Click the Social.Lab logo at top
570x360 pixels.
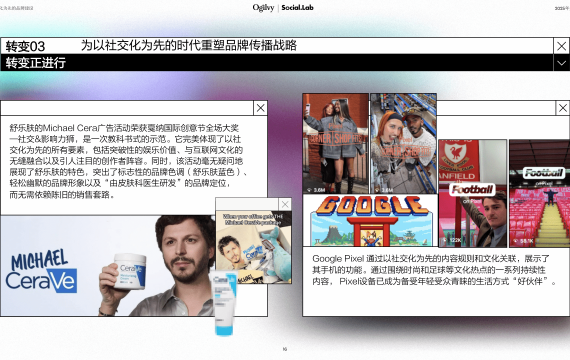[297, 8]
